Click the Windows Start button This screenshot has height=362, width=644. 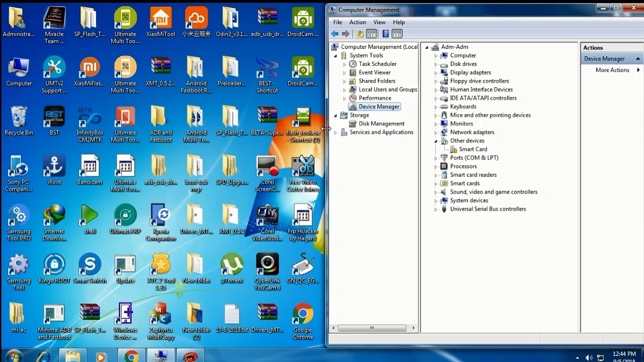(14, 356)
